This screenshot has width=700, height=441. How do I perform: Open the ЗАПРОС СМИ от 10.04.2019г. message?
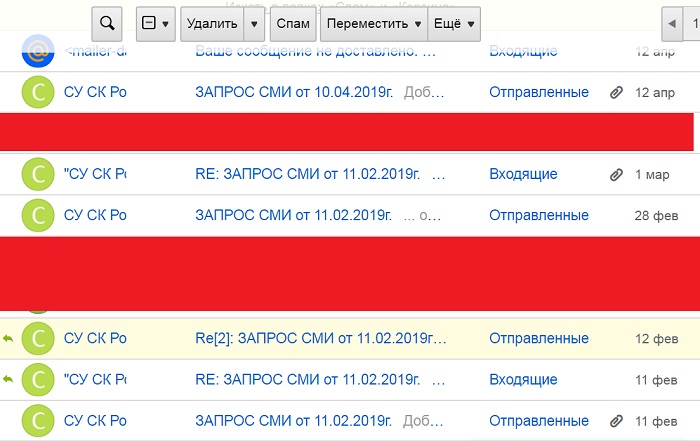point(296,93)
